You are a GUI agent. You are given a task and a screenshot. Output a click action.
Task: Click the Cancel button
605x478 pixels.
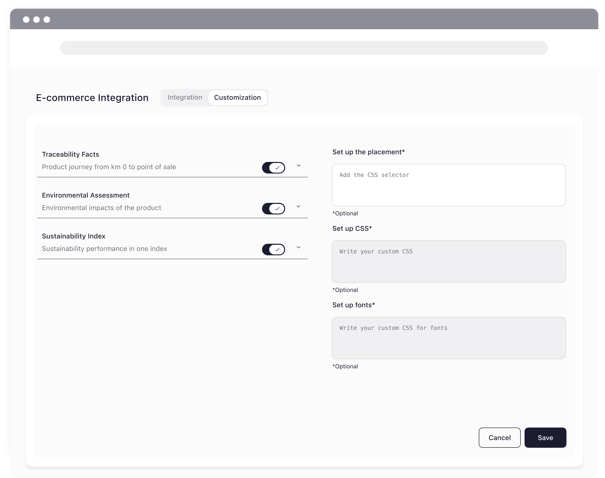(499, 437)
